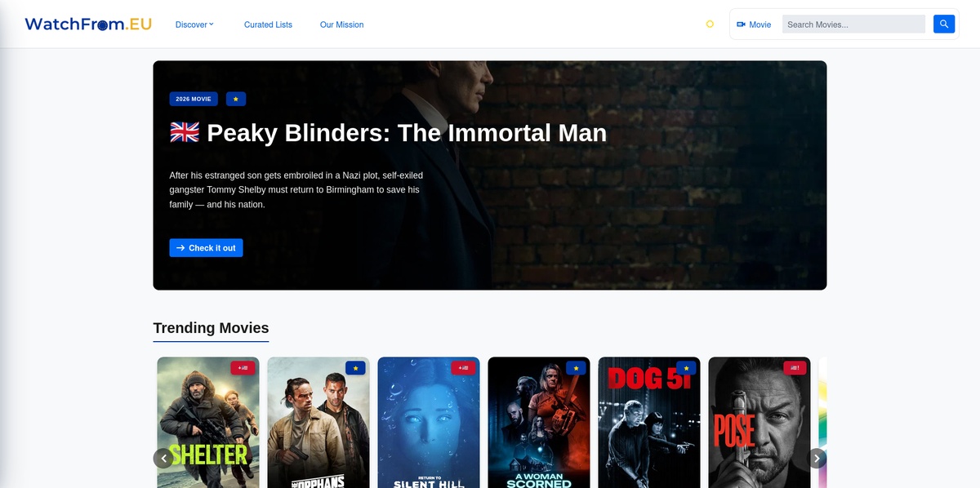Screen dimensions: 980x488
Task: Toggle the sun theme switch icon
Action: [710, 24]
